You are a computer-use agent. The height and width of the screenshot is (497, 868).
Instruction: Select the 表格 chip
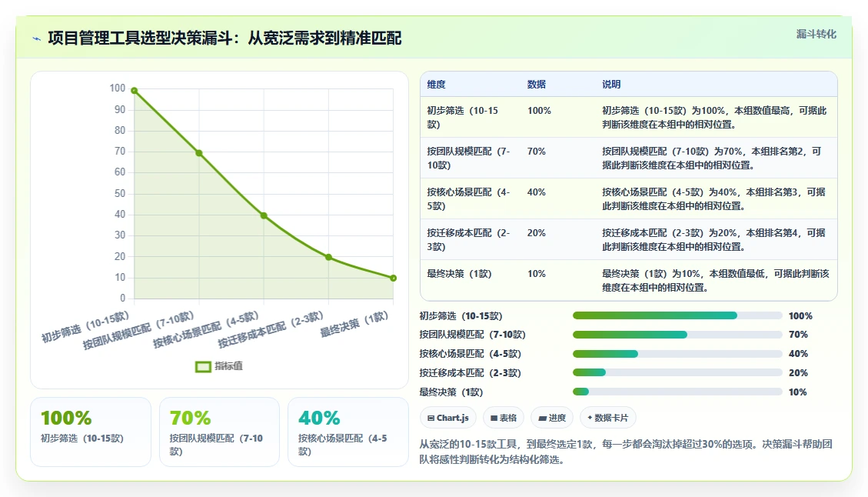(504, 418)
